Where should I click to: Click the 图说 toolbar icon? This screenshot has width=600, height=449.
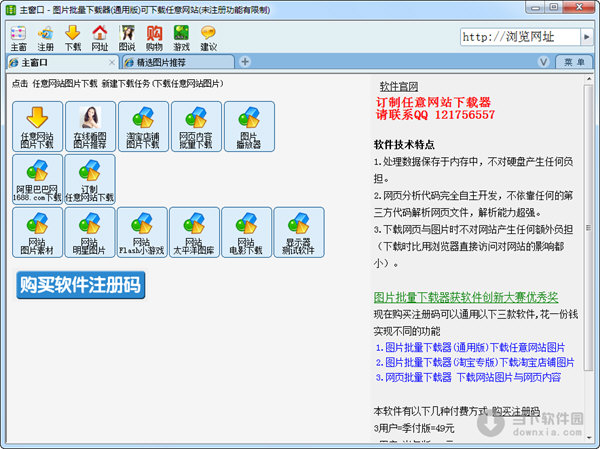point(127,38)
